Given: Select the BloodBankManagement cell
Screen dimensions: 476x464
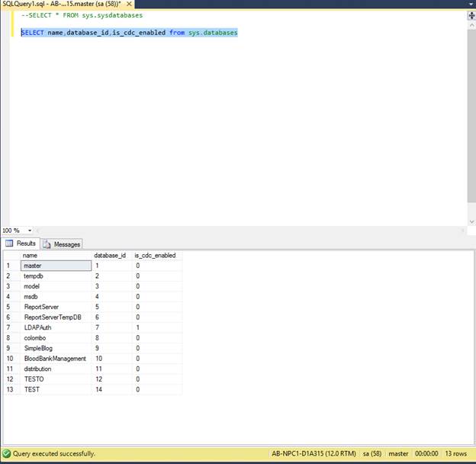Looking at the screenshot, I should point(56,359).
